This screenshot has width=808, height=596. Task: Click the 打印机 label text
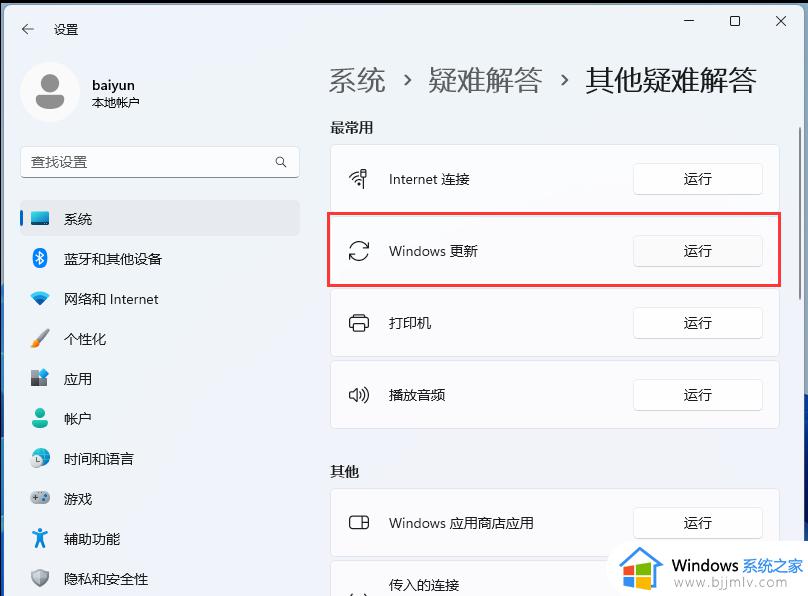410,323
